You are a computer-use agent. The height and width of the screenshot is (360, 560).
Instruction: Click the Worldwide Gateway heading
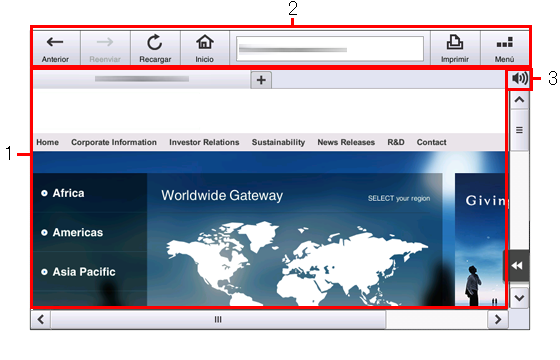222,196
